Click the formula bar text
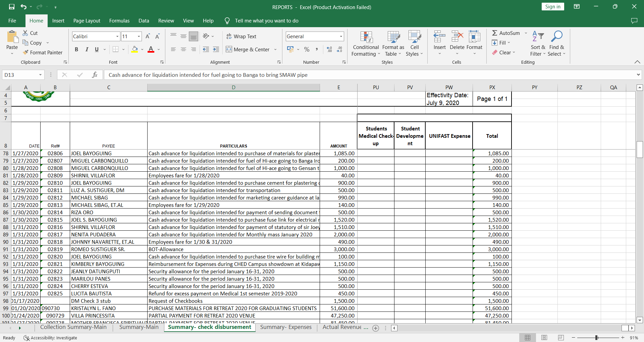 click(x=208, y=75)
